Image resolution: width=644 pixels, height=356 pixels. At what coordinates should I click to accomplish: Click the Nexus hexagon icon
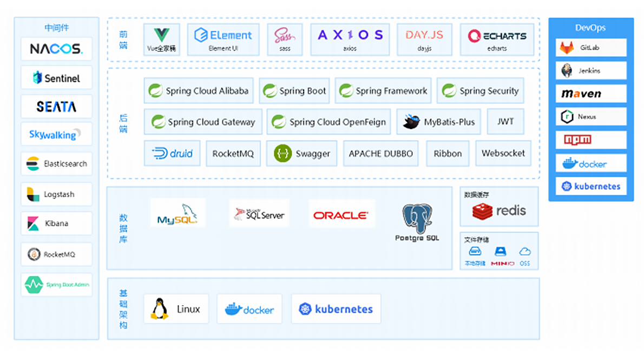(567, 117)
